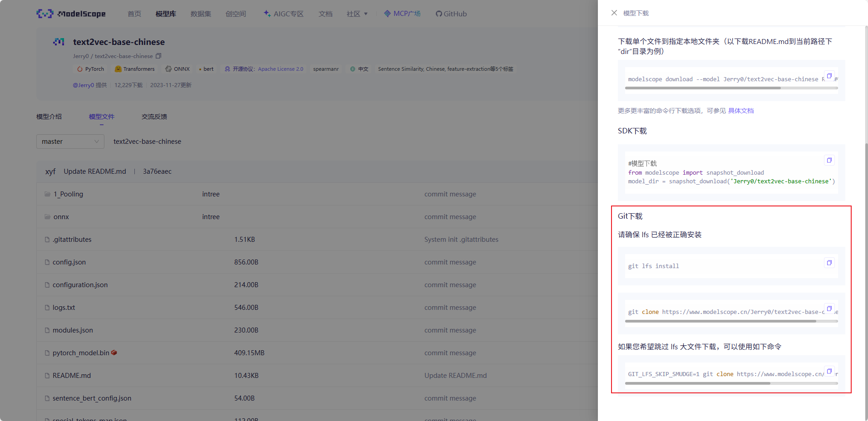
Task: Click the 409.15MB file size
Action: [249, 353]
